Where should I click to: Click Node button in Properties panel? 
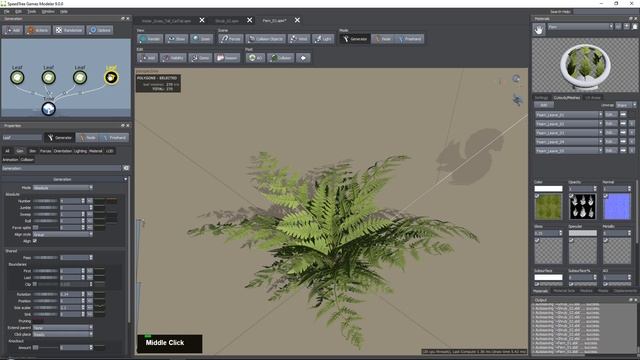(x=88, y=138)
